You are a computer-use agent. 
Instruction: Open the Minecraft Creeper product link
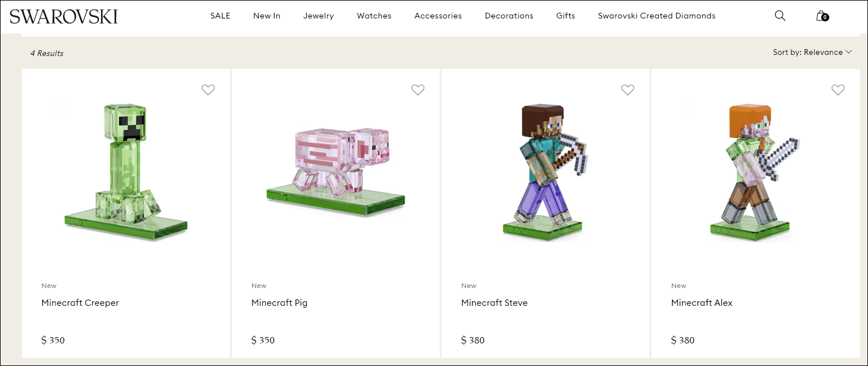click(x=80, y=302)
